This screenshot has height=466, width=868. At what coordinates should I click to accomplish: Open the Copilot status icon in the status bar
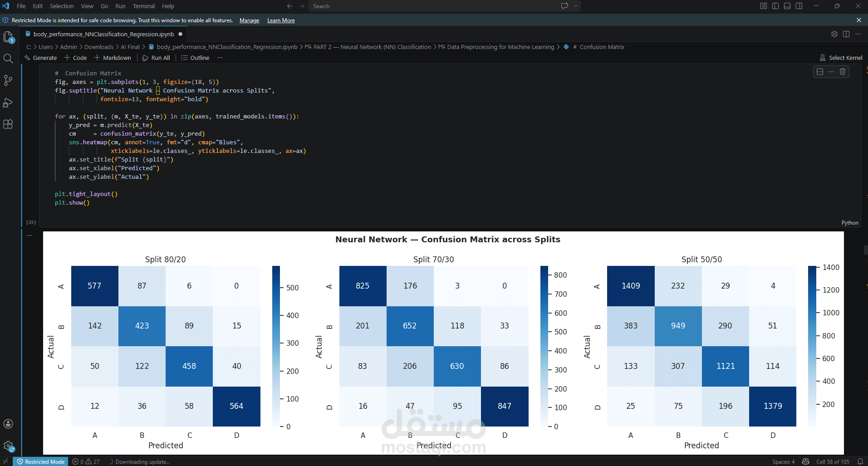click(x=805, y=461)
